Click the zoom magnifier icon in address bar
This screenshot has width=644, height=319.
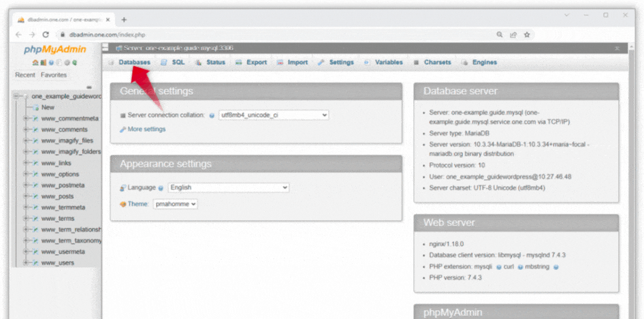[500, 35]
